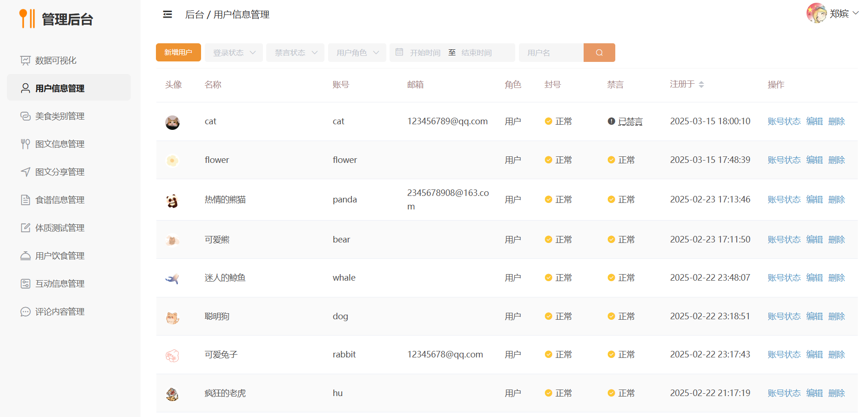This screenshot has height=417, width=868.
Task: Click 编辑 link for flower row
Action: click(814, 160)
